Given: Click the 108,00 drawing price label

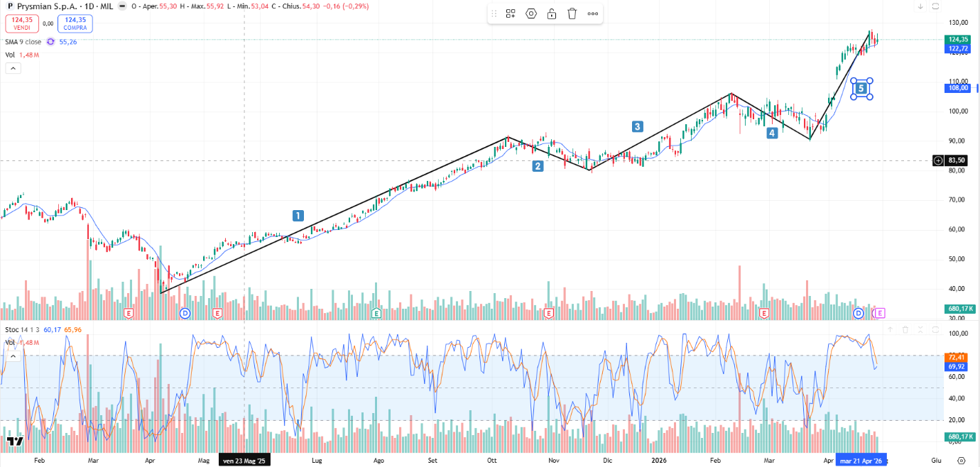Looking at the screenshot, I should click(958, 88).
